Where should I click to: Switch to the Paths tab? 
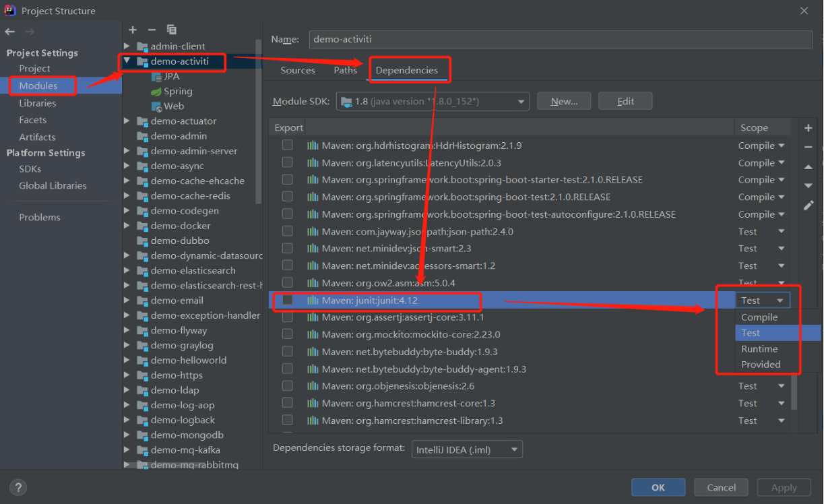(x=345, y=69)
